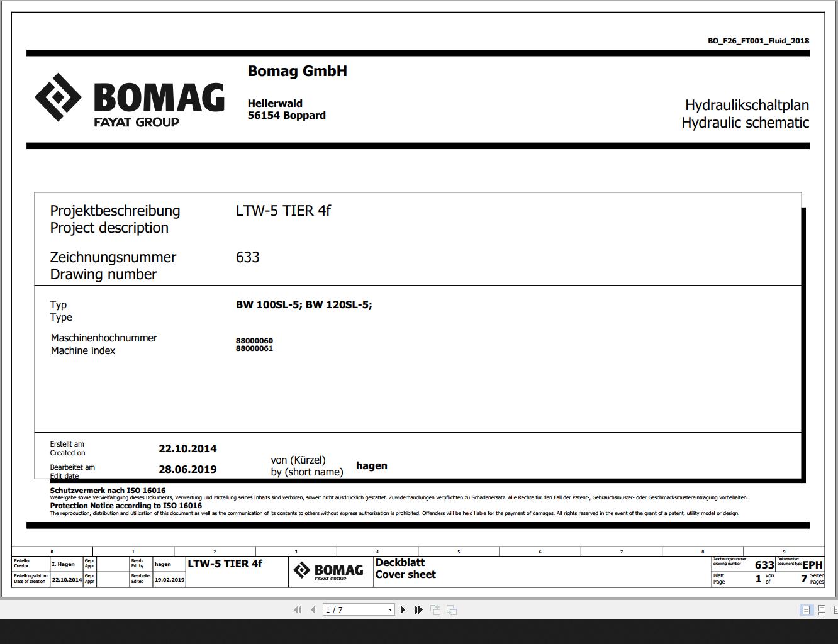
Task: Enable continuous page layout mode
Action: click(x=822, y=609)
